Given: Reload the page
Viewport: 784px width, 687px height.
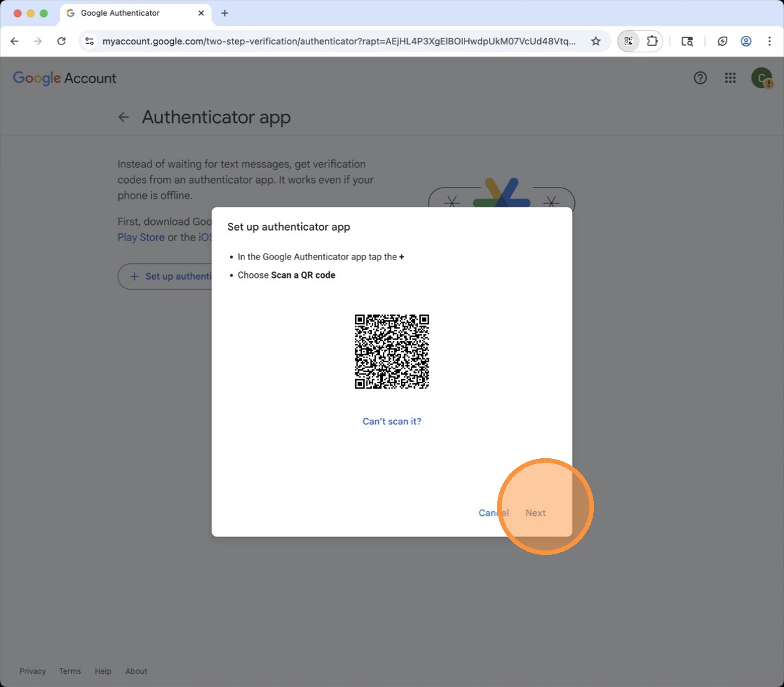Looking at the screenshot, I should 61,41.
